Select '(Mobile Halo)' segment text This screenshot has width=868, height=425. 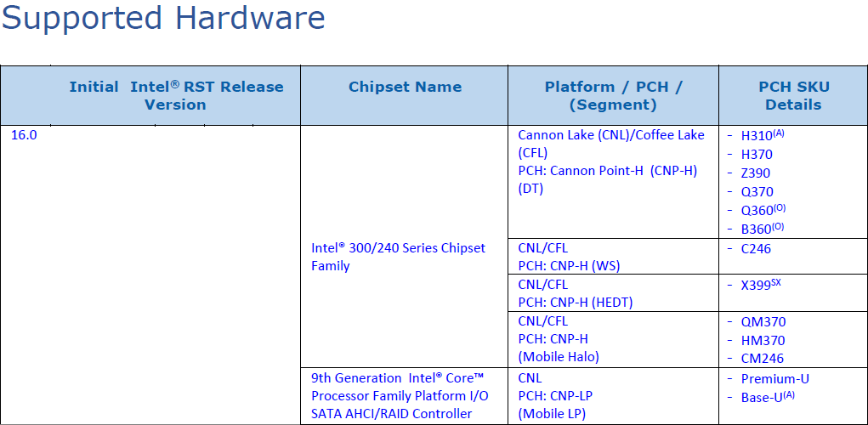559,357
